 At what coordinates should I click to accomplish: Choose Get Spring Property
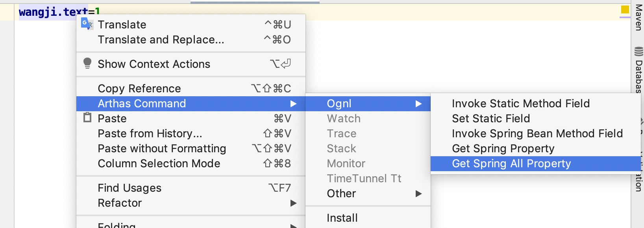click(x=536, y=148)
